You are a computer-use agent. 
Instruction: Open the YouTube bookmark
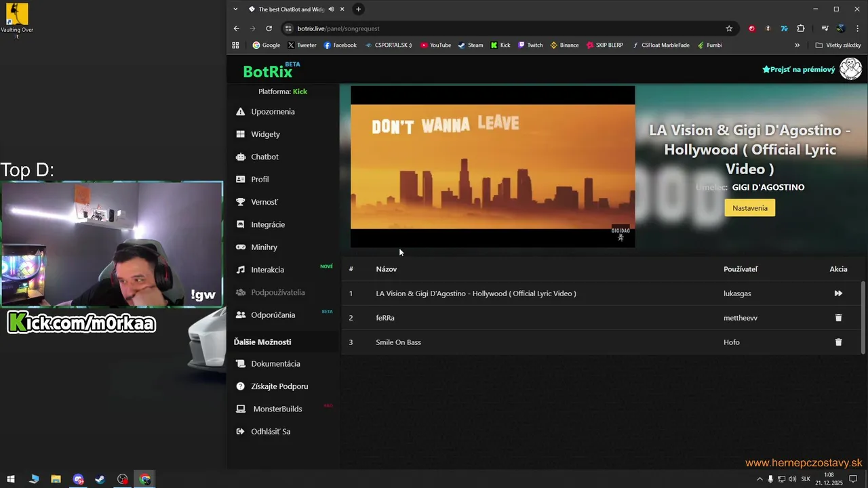tap(435, 45)
